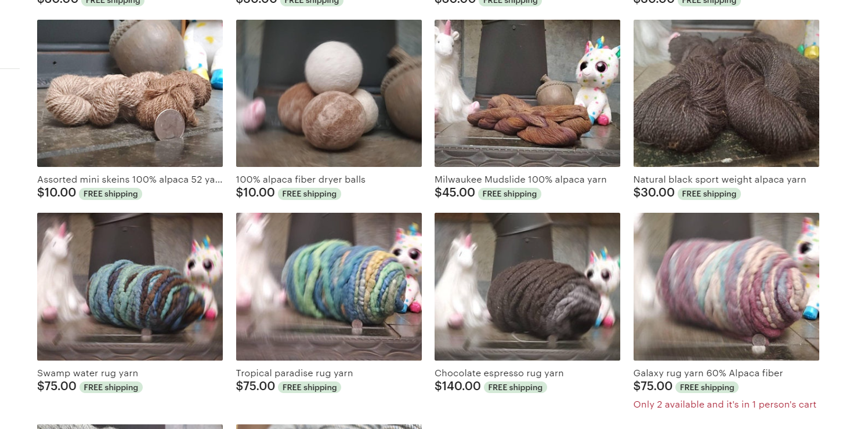Open the Tropical paradise rug yarn image
The image size is (868, 429).
point(329,286)
